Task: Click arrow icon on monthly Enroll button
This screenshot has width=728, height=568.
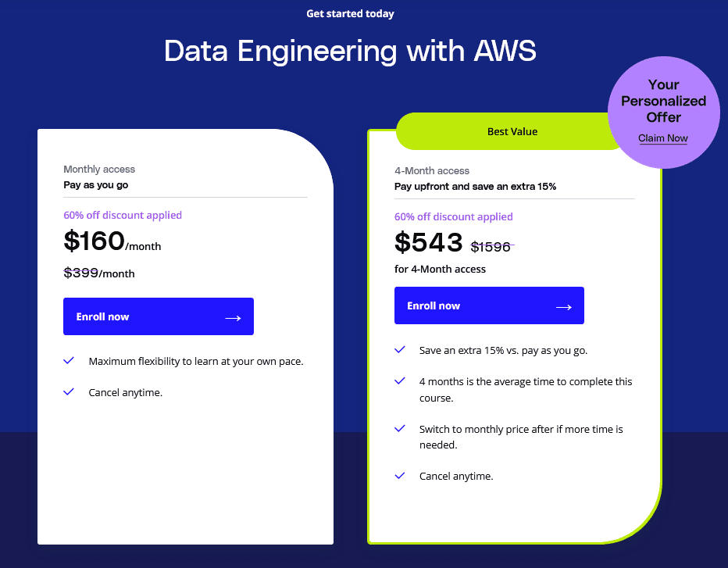Action: pos(233,318)
